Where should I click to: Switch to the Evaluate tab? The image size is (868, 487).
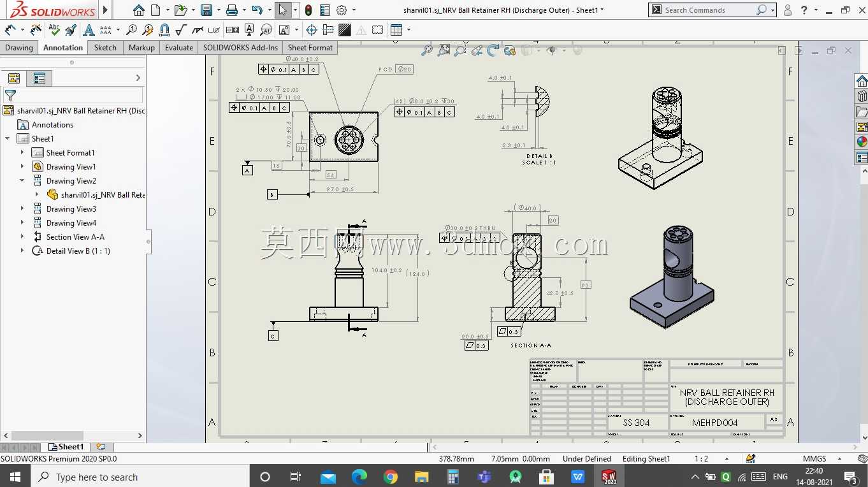click(x=179, y=47)
